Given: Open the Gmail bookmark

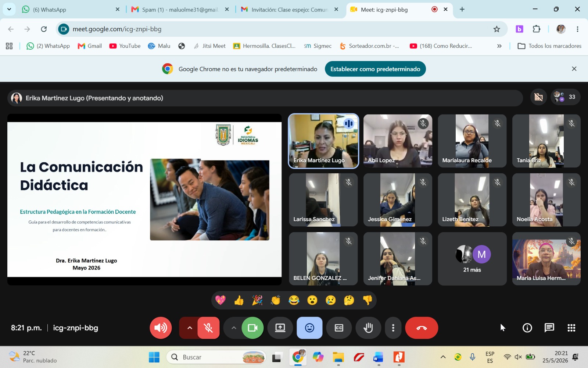Looking at the screenshot, I should click(x=90, y=46).
